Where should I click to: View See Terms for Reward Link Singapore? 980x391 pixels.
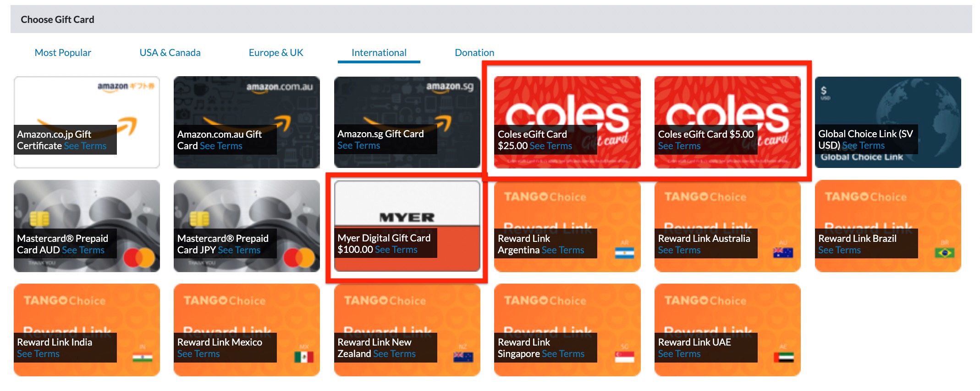click(563, 354)
